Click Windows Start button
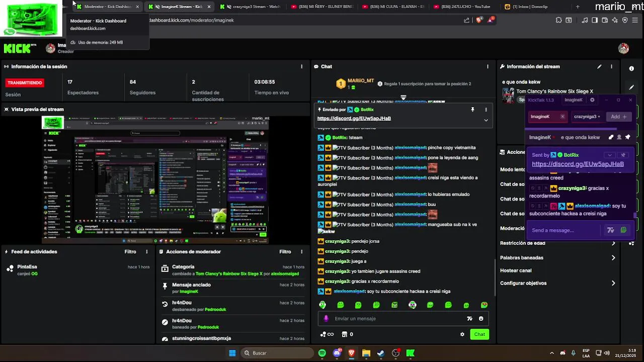The height and width of the screenshot is (362, 644). [232, 353]
